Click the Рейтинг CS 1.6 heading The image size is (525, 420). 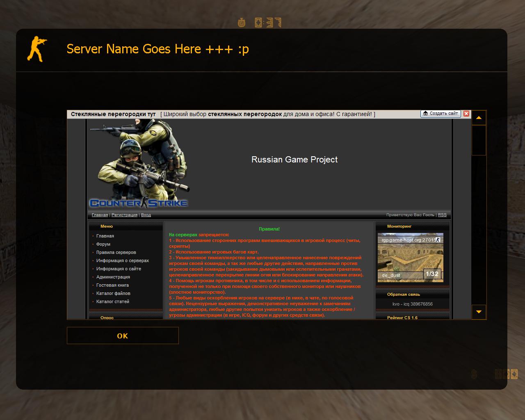coord(402,317)
